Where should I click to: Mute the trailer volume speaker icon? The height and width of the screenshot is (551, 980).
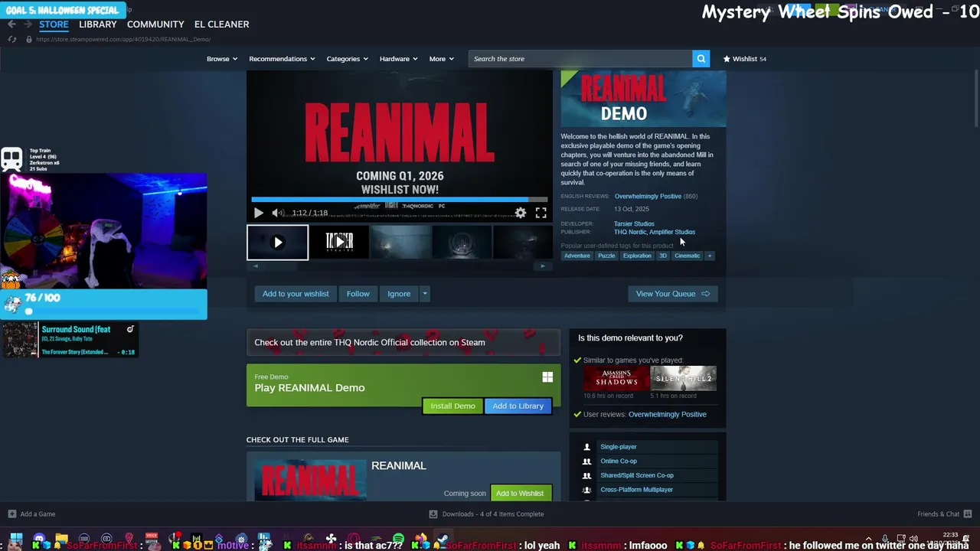coord(278,213)
